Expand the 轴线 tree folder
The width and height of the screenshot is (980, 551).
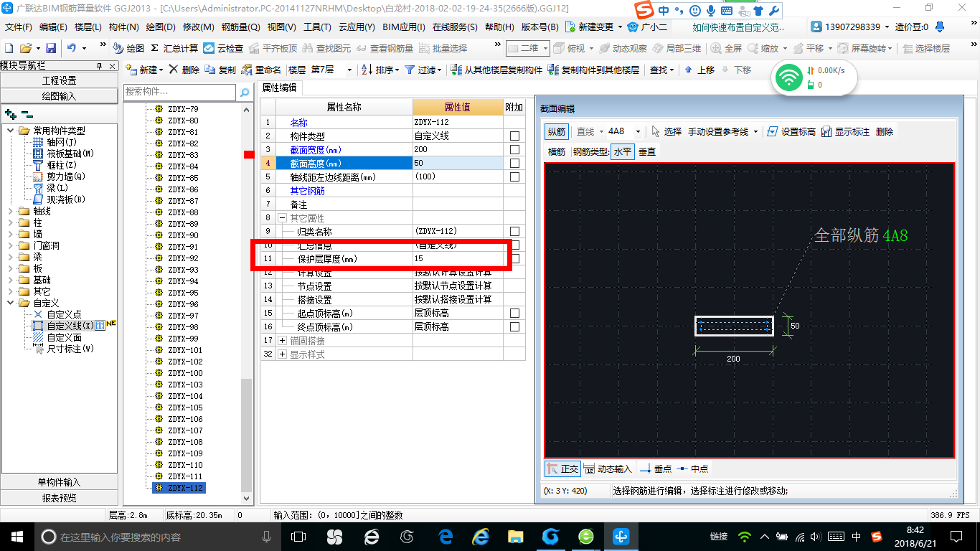(11, 211)
